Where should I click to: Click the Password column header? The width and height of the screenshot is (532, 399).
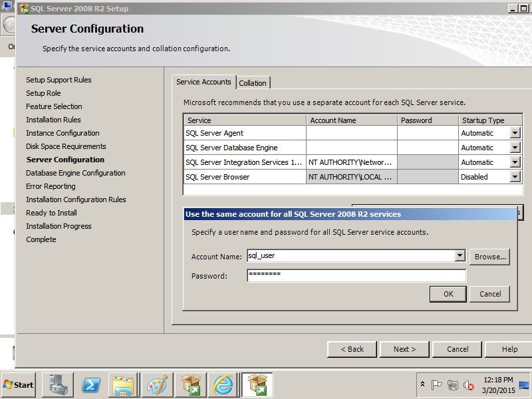coord(428,120)
